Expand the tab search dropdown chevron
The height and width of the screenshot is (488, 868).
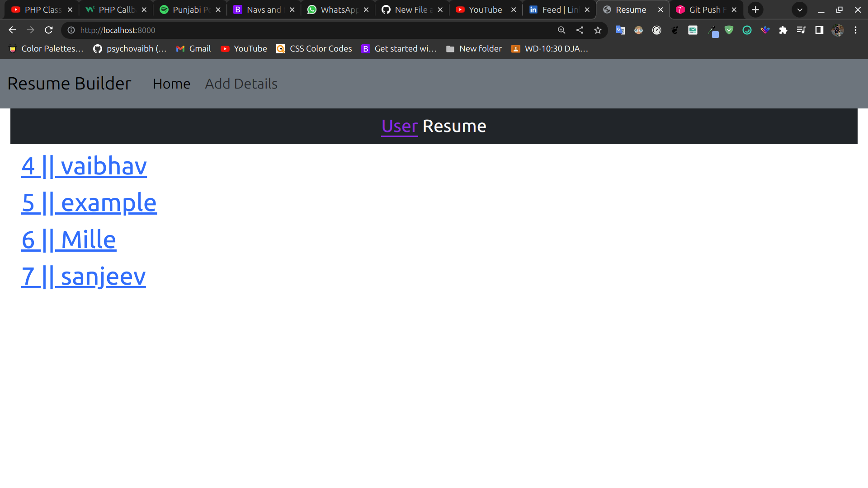800,9
